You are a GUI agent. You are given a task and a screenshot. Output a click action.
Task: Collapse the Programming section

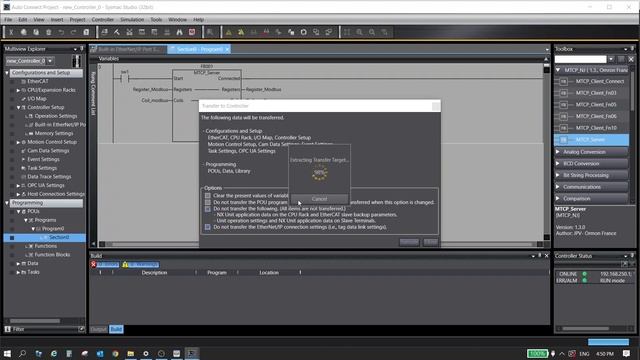click(7, 203)
